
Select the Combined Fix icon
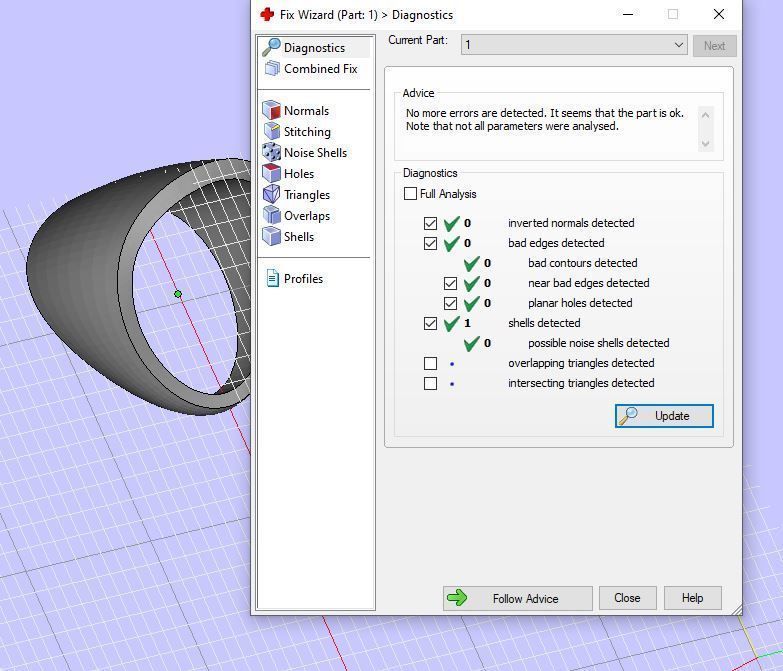pos(272,68)
